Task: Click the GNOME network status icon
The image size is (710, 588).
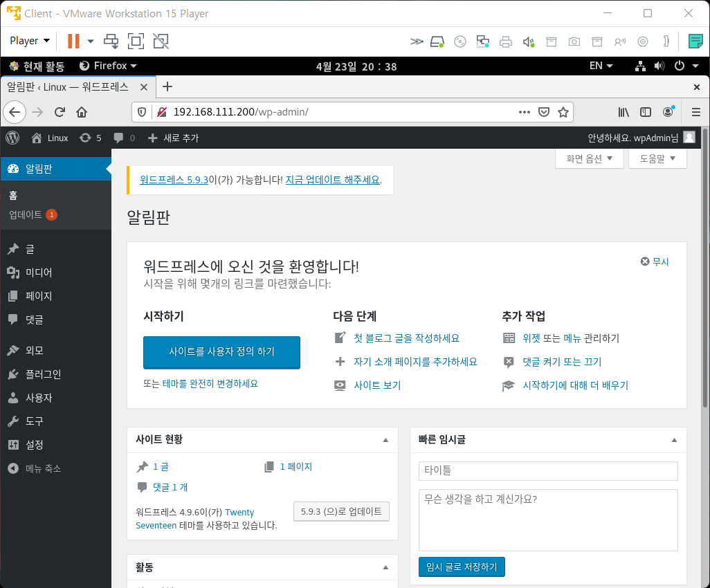Action: pyautogui.click(x=640, y=66)
